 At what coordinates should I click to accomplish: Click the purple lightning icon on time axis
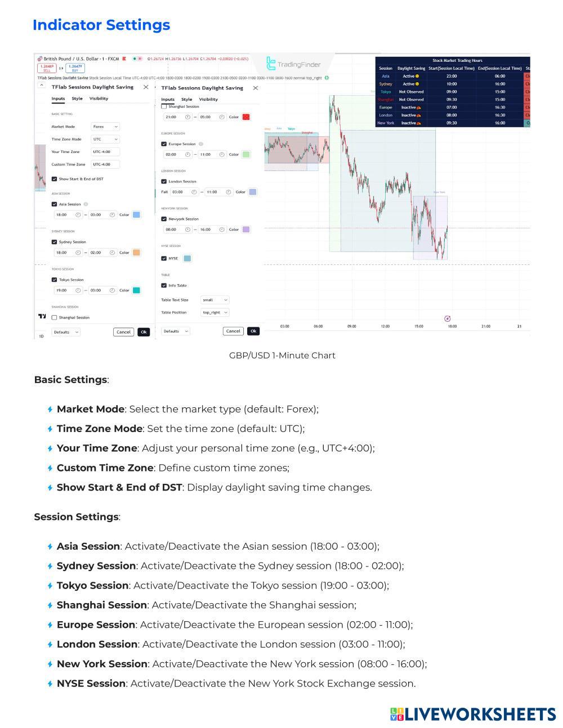[x=447, y=318]
